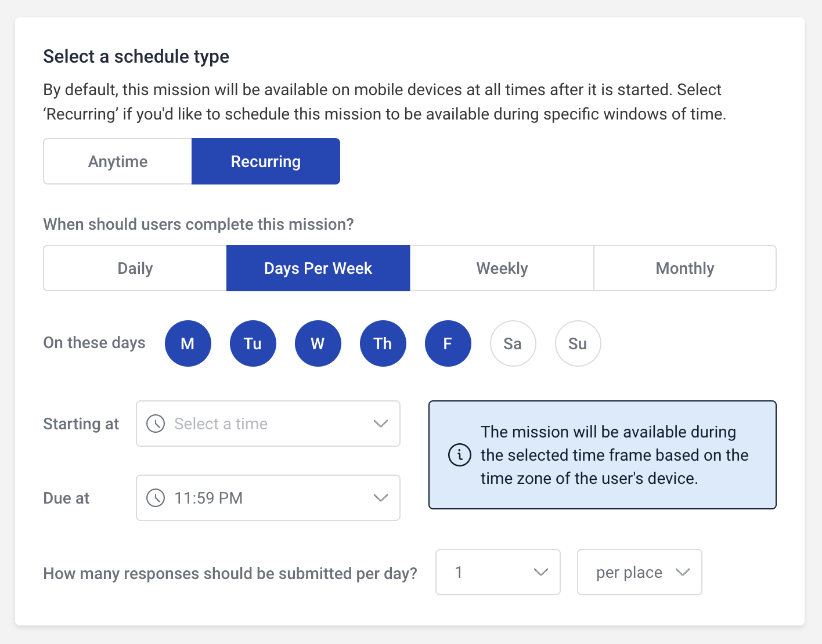
Task: Open the Starting at time dropdown
Action: [268, 424]
